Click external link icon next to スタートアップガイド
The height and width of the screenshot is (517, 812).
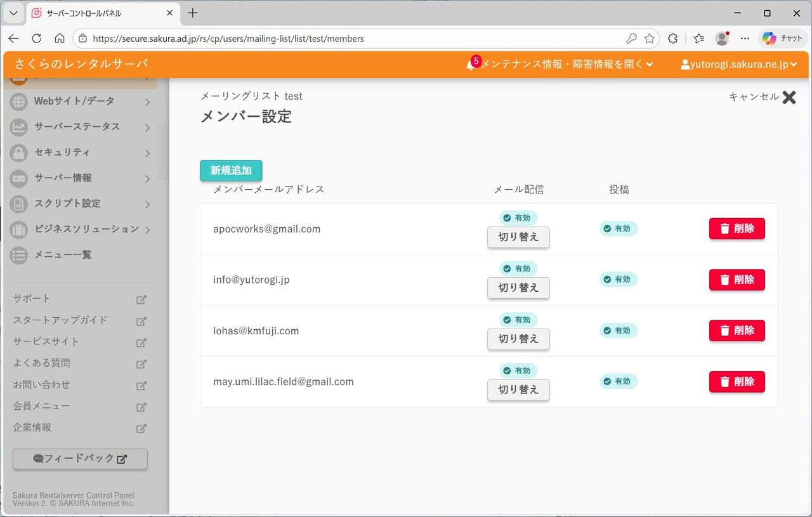point(141,322)
